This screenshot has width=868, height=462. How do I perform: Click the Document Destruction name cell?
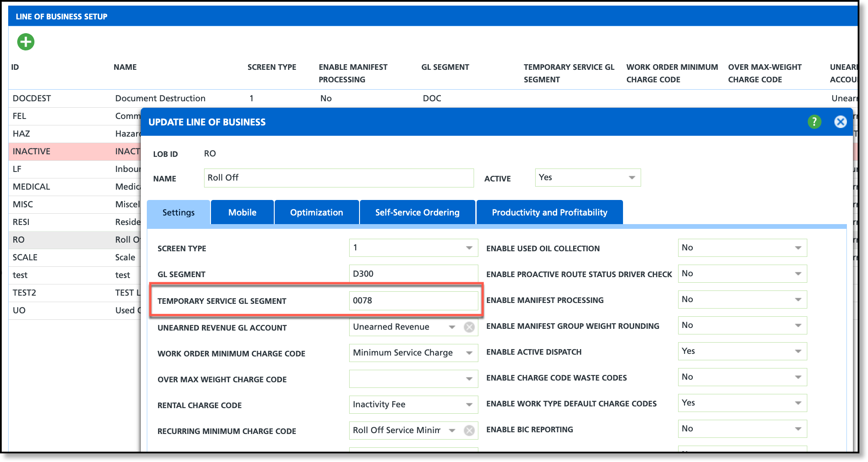(x=160, y=98)
